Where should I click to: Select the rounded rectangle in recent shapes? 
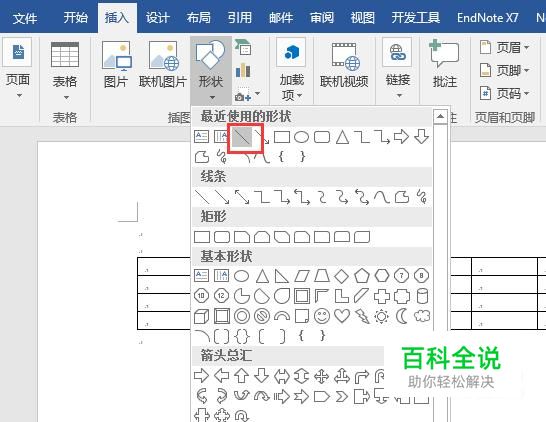[322, 137]
